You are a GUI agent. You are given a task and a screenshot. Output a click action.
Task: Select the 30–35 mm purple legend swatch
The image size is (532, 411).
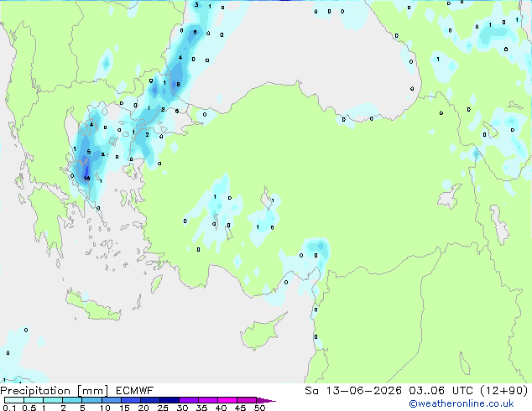188,400
